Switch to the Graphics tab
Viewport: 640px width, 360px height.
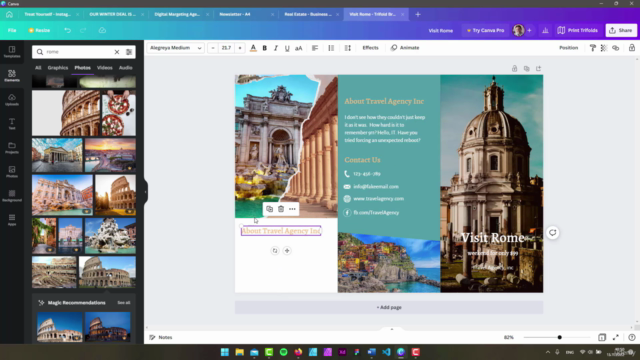pyautogui.click(x=58, y=68)
